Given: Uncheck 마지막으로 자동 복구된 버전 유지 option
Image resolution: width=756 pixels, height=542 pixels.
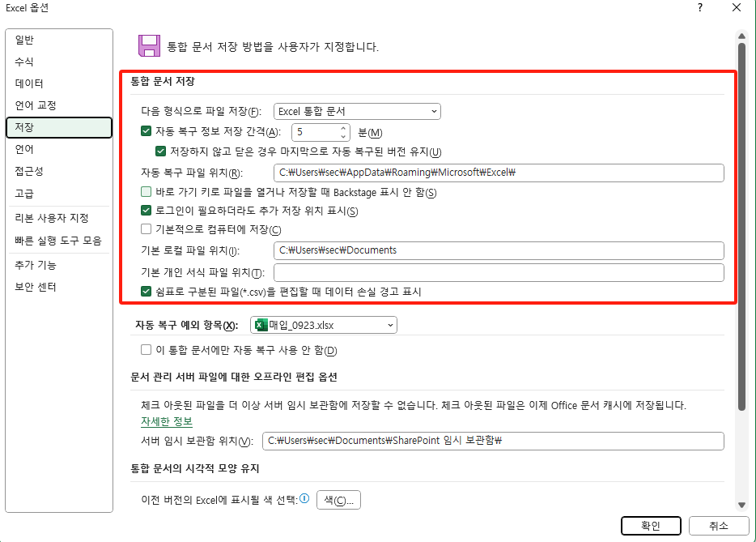Looking at the screenshot, I should pos(160,151).
